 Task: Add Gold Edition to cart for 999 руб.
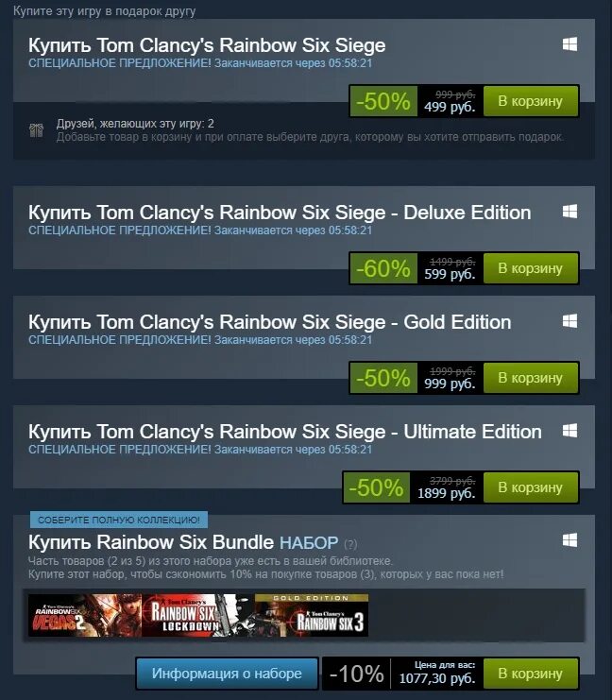pyautogui.click(x=531, y=378)
